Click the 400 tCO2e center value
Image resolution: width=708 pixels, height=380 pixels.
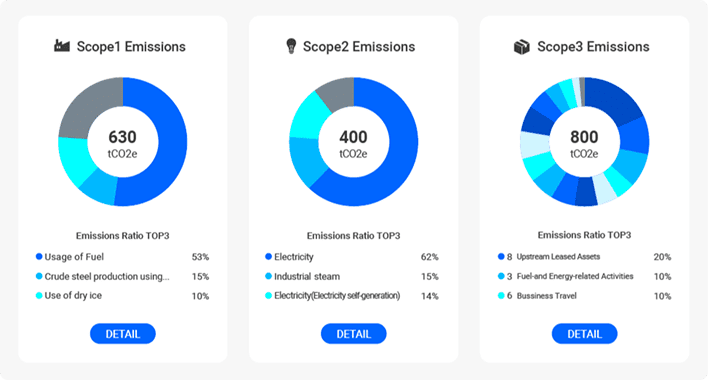(354, 144)
